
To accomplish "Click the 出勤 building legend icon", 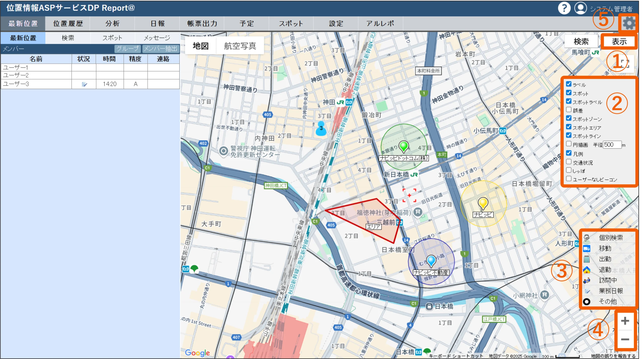I will point(586,259).
